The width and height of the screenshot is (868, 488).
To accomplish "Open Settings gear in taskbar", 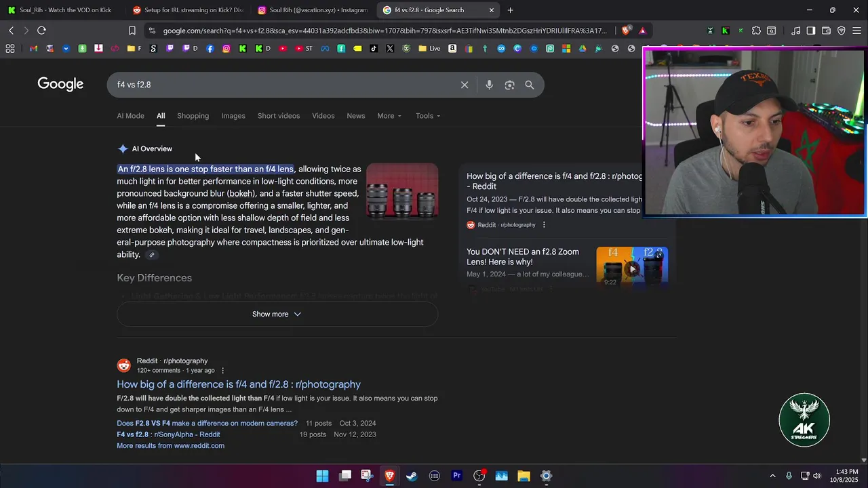I will pyautogui.click(x=546, y=476).
